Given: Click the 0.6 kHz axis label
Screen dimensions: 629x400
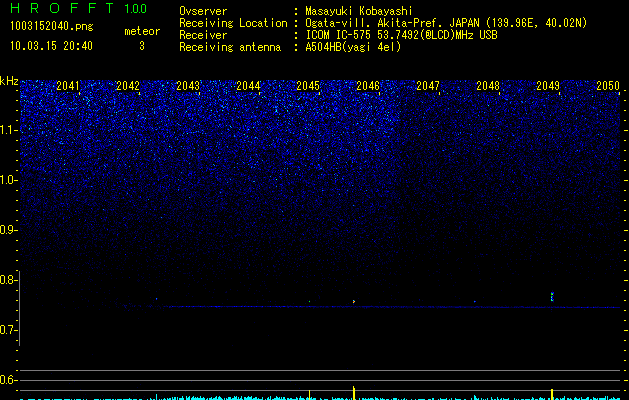Looking at the screenshot, I should tap(8, 380).
